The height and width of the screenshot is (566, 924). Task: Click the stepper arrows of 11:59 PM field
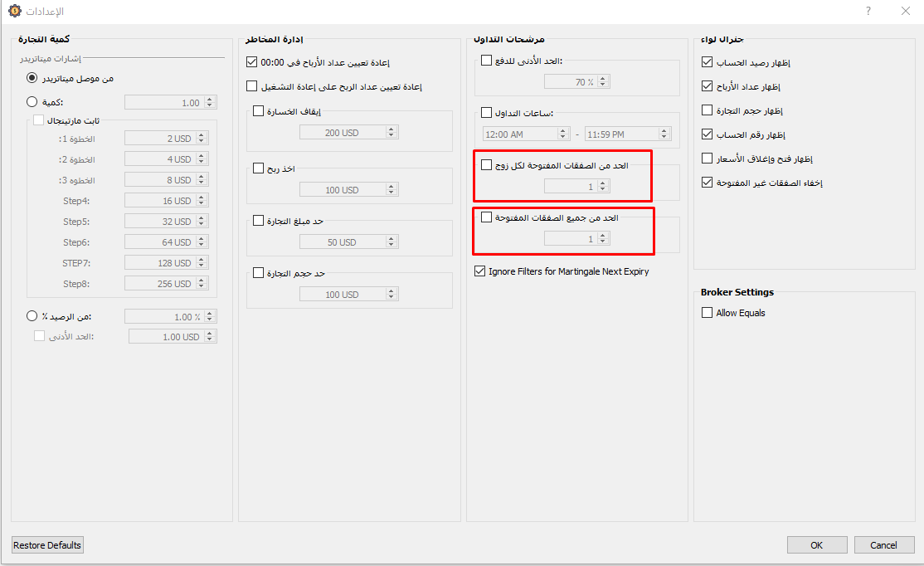point(663,134)
